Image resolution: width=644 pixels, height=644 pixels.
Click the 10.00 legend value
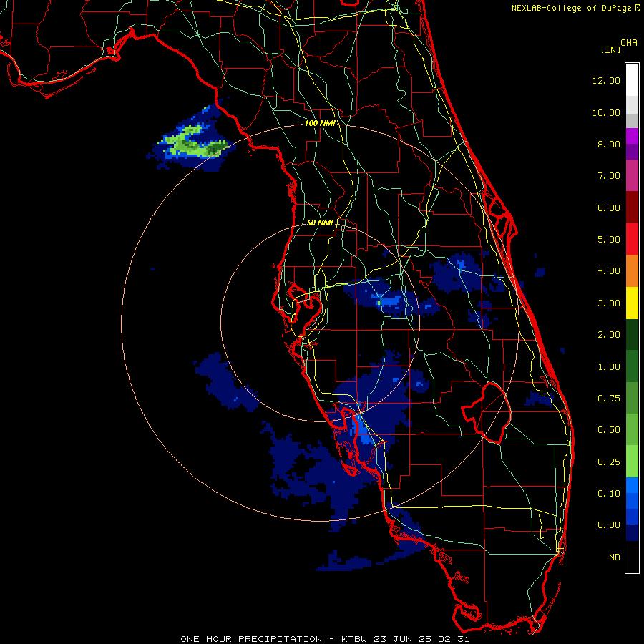pyautogui.click(x=606, y=112)
